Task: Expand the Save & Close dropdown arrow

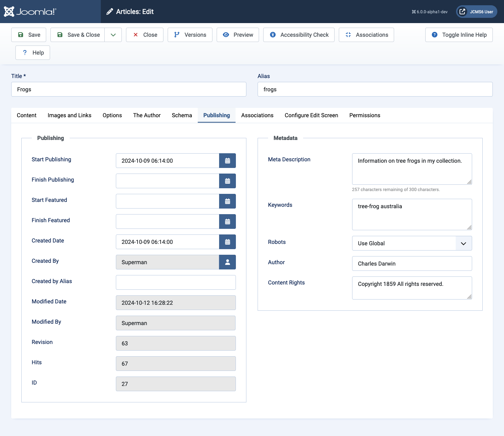Action: [113, 35]
